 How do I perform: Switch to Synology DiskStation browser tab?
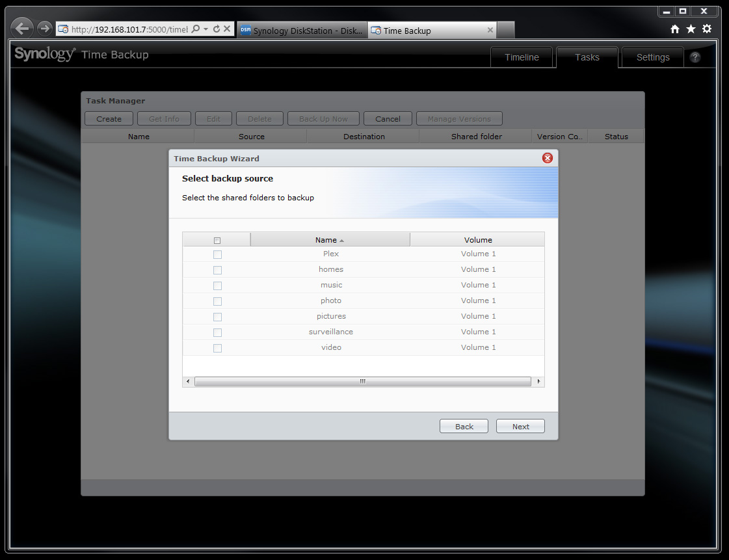tap(302, 30)
